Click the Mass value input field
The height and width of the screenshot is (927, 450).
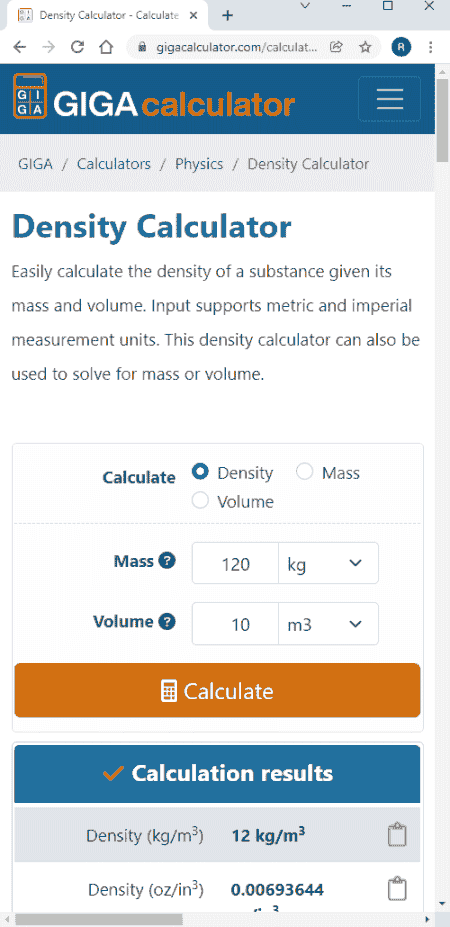point(235,563)
